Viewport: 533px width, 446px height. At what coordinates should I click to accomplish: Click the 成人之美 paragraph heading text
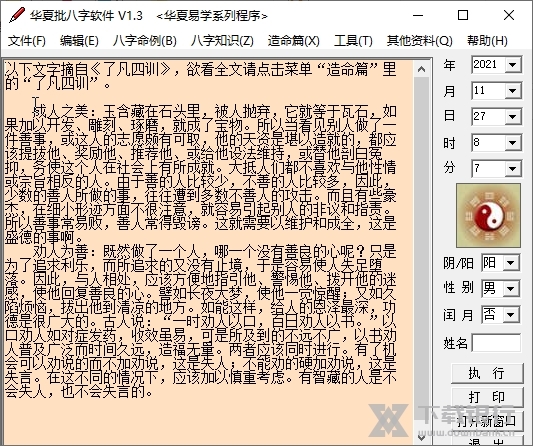[61, 111]
